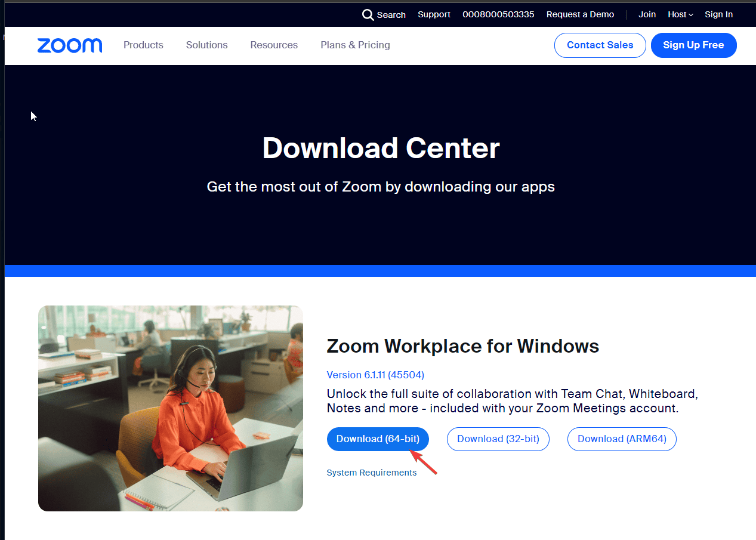The height and width of the screenshot is (540, 756).
Task: Open Version 6.1.11 (45504) link
Action: point(375,375)
